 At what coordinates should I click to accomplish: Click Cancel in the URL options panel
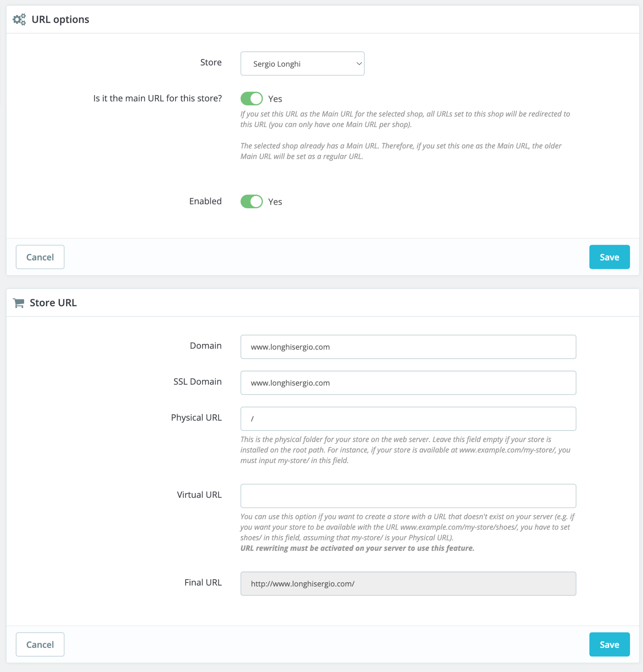click(40, 257)
